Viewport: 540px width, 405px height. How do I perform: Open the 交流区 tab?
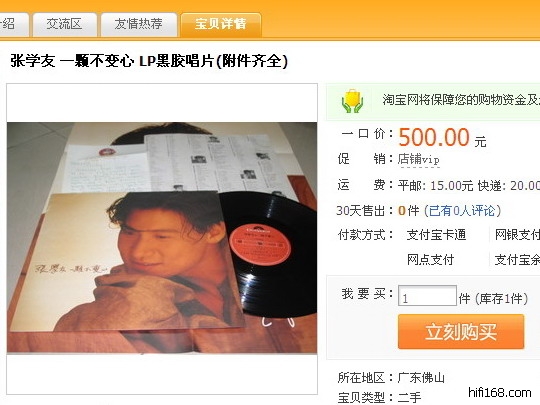point(64,24)
